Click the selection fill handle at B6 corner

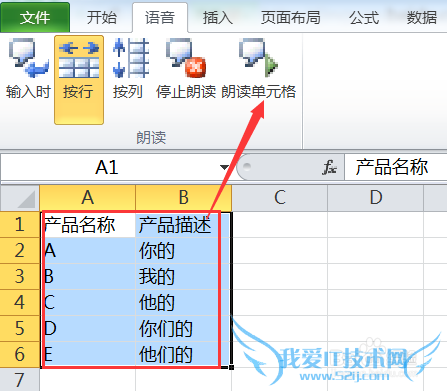(x=231, y=367)
